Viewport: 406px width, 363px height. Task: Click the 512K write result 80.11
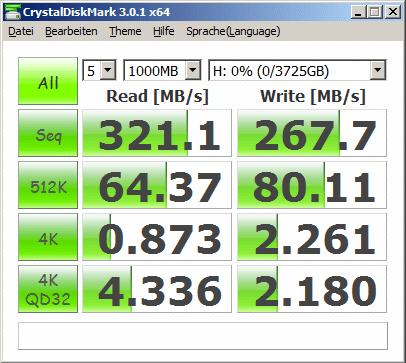pyautogui.click(x=312, y=185)
